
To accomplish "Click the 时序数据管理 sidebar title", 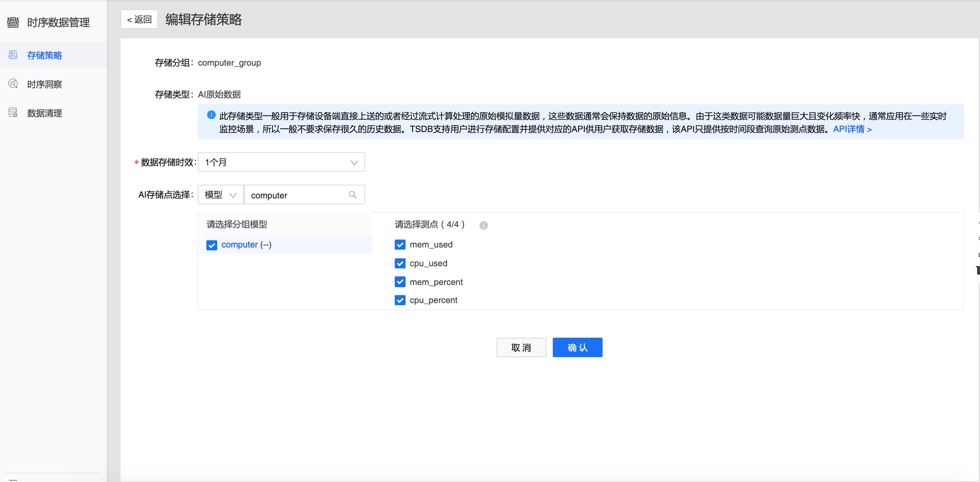I will point(58,22).
